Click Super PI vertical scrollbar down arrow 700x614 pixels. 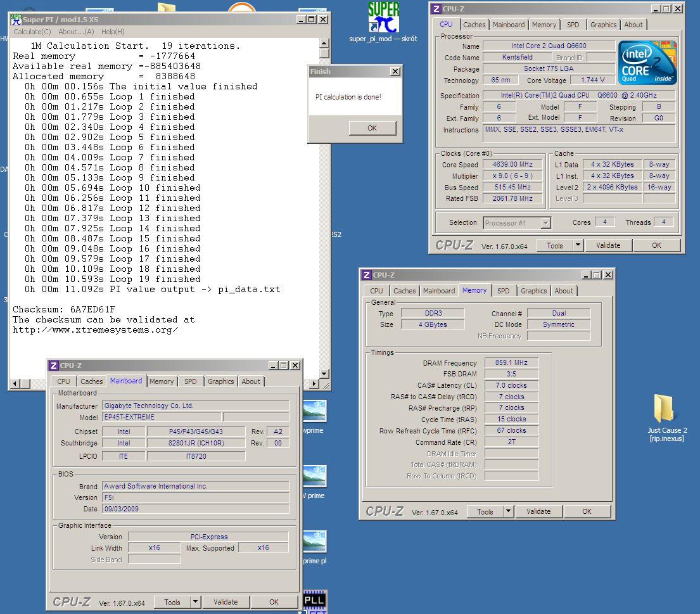coord(324,374)
